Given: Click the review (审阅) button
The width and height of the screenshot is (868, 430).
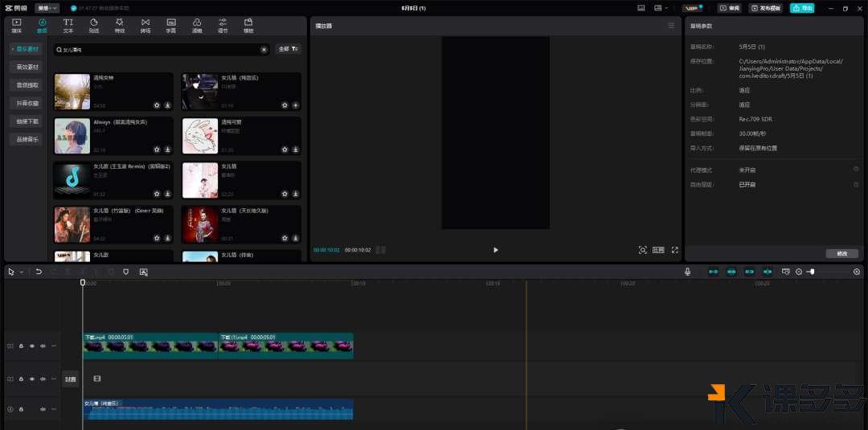Looking at the screenshot, I should [x=730, y=8].
